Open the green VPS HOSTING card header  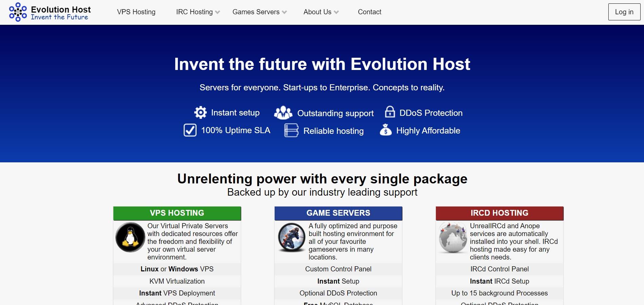[177, 213]
